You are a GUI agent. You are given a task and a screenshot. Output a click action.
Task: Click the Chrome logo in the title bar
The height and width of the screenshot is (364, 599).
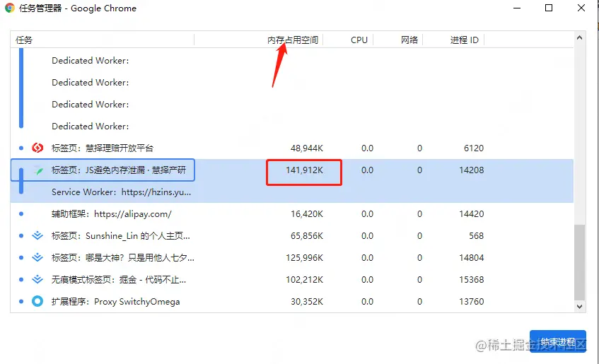(x=10, y=8)
